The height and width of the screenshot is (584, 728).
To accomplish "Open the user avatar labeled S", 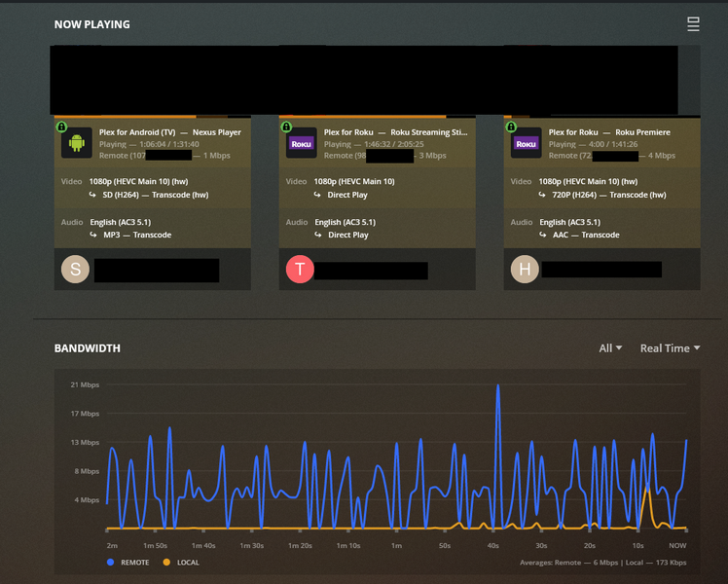I will [x=75, y=270].
